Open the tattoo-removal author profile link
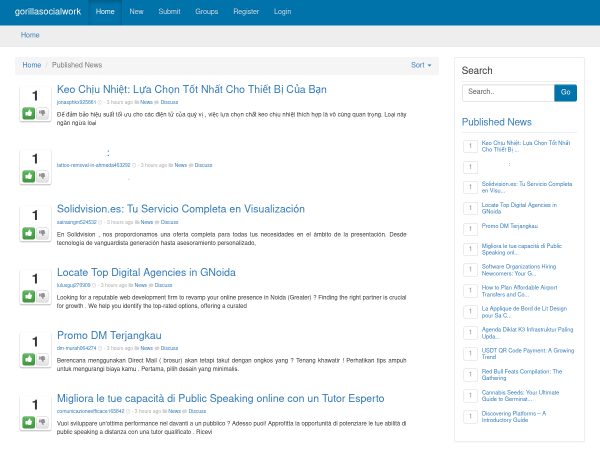 [93, 165]
